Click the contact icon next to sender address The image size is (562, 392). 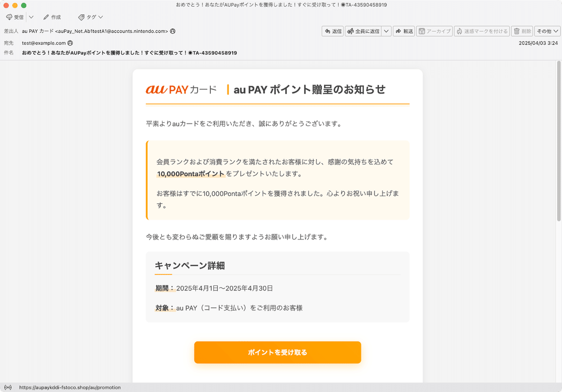(x=173, y=31)
